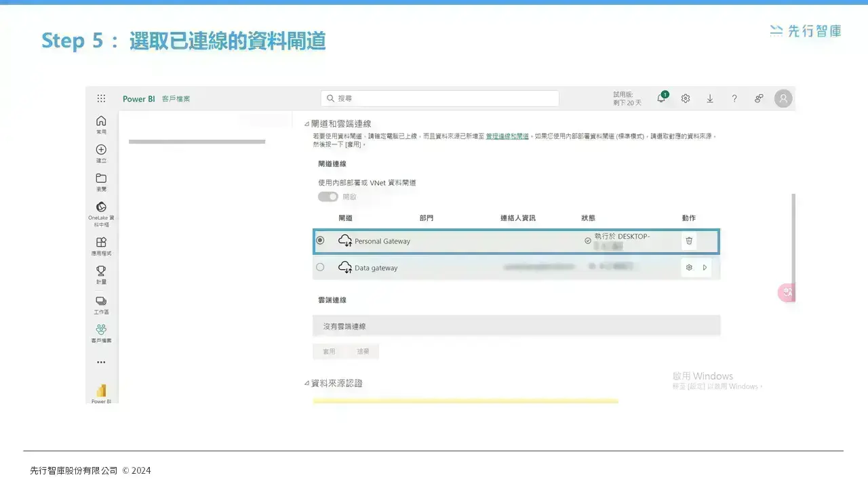Open the 瀏覽 Browse folder icon
The width and height of the screenshot is (868, 488).
point(101,182)
